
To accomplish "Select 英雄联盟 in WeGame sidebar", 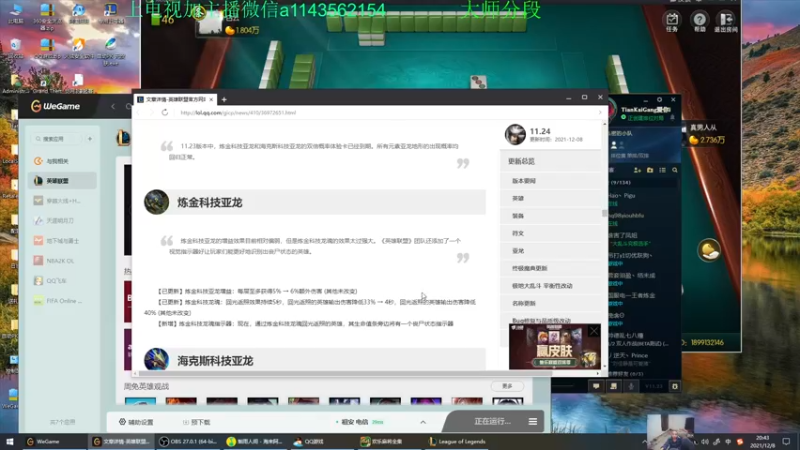I will point(62,181).
